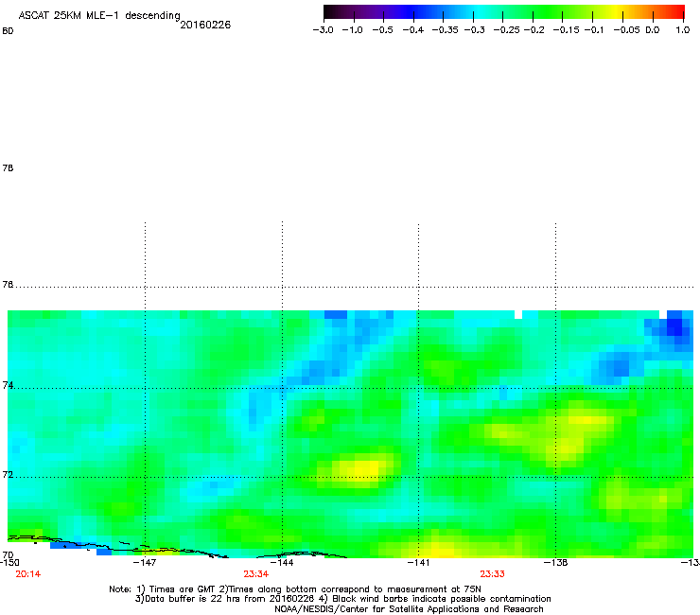Screen dimensions: 700x615
Task: Click the red 23:34 time stamp
Action: tap(256, 574)
